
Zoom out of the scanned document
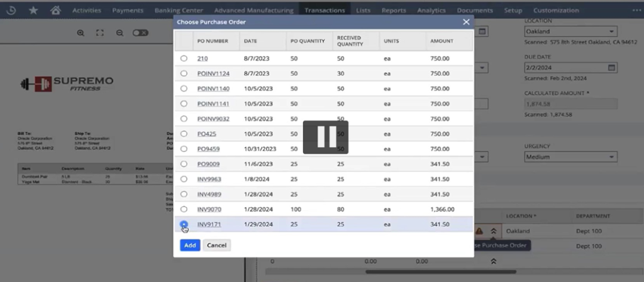(x=119, y=33)
